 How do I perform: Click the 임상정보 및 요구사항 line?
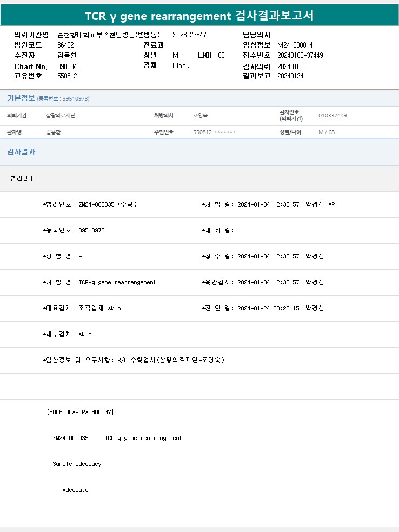pyautogui.click(x=134, y=360)
